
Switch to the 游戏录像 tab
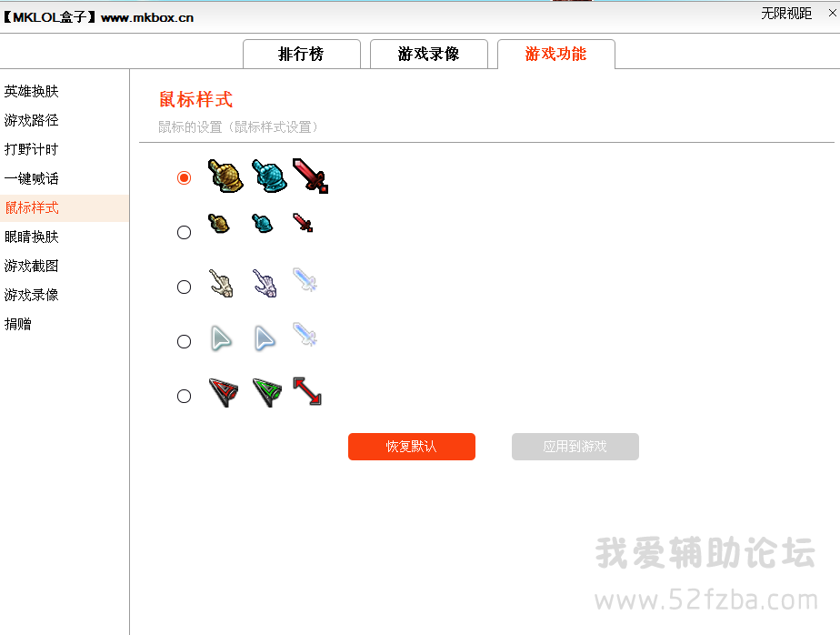tap(428, 55)
